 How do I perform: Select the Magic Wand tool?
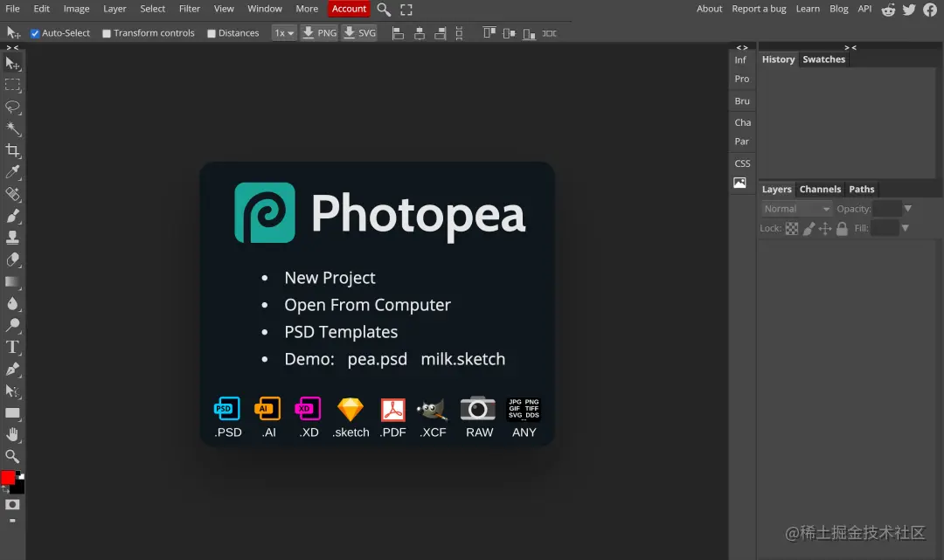(12, 128)
